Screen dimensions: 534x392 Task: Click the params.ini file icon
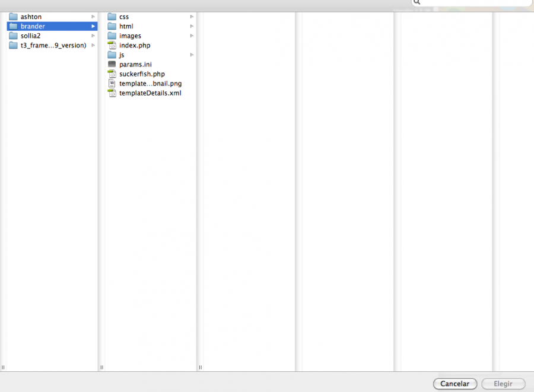pos(112,64)
